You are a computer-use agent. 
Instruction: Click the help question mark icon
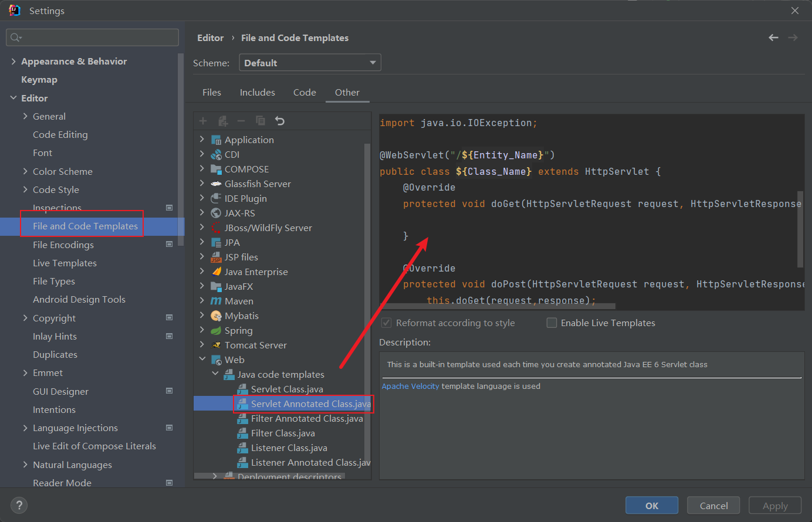tap(19, 505)
